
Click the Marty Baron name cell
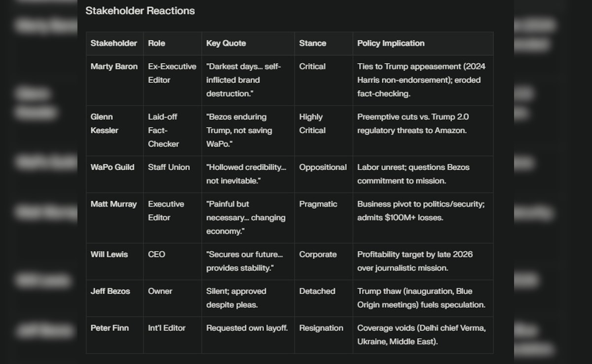pos(114,67)
